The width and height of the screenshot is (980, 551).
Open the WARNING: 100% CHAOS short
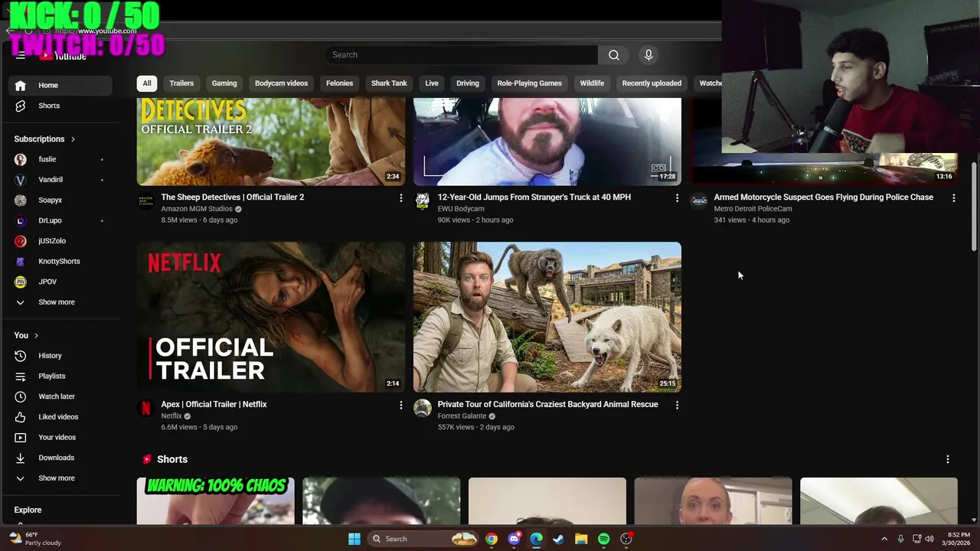click(216, 501)
